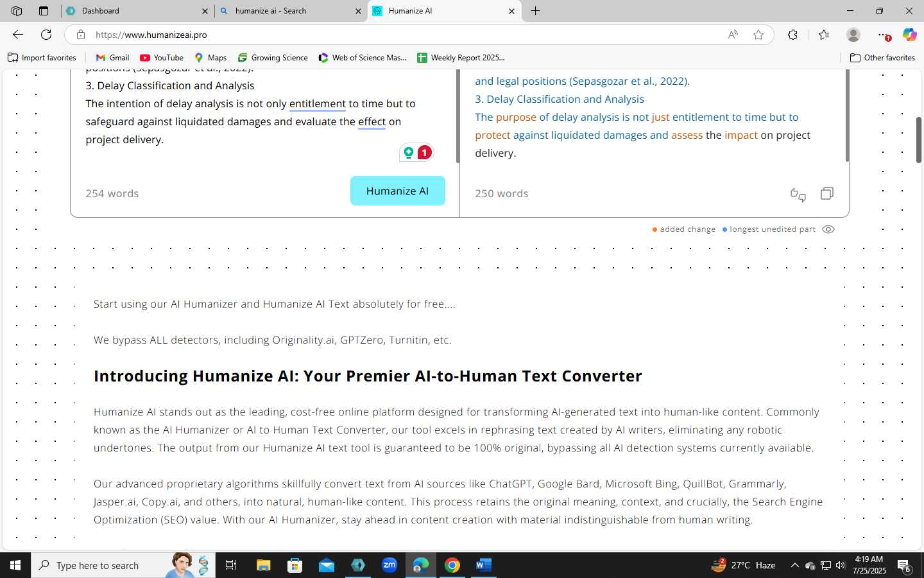
Task: Close the humanize ai - Search tab
Action: pyautogui.click(x=358, y=11)
